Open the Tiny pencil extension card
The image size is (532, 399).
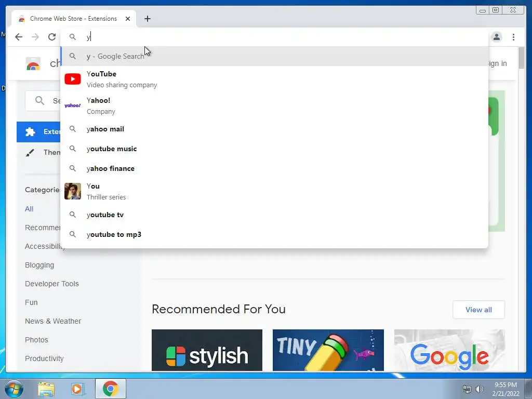point(328,350)
